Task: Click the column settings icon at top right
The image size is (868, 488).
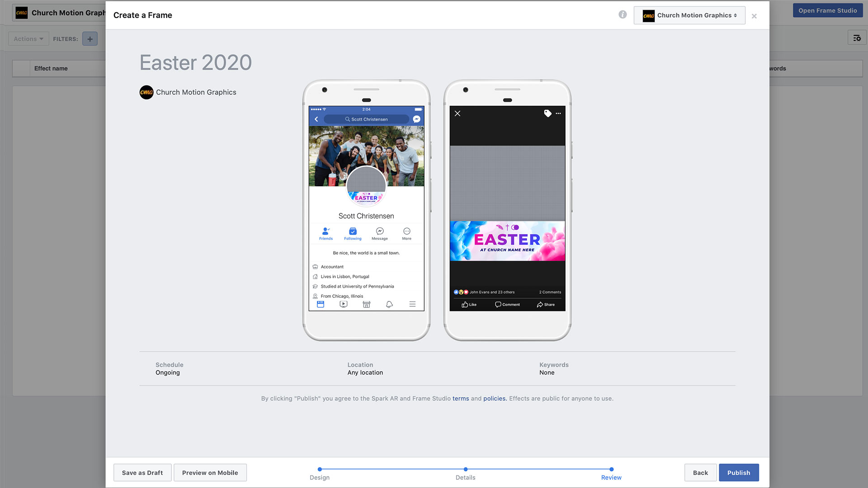Action: click(857, 38)
